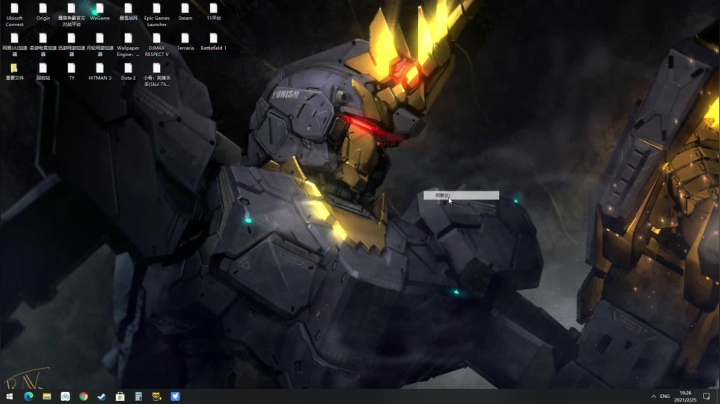
Task: Switch the ENG input language indicator
Action: [x=664, y=396]
